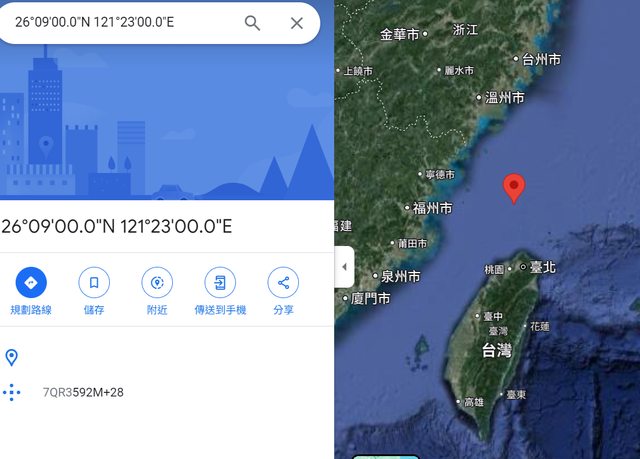Open the layers thumbnail at map bottom
This screenshot has width=640, height=459.
[386, 457]
